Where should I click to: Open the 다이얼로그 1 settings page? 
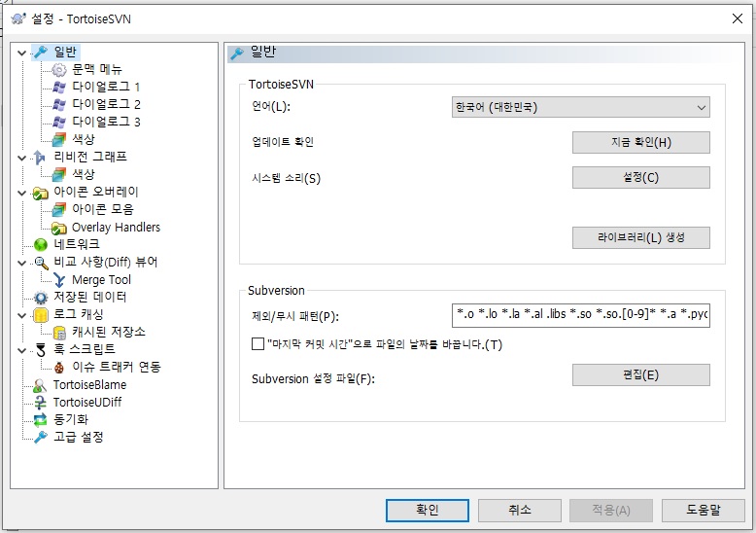(106, 87)
